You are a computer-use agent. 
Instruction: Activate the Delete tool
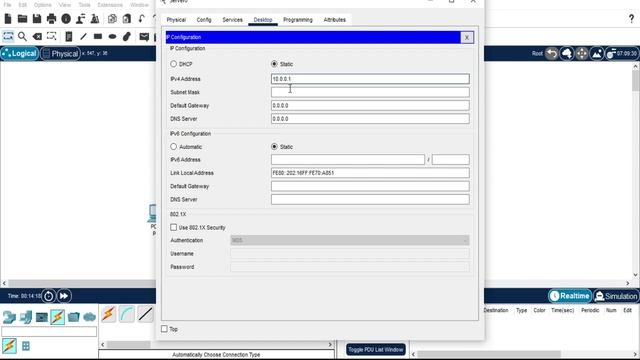(37, 37)
